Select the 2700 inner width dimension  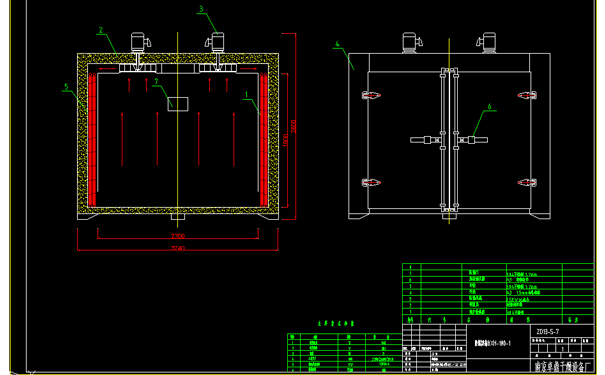(178, 236)
